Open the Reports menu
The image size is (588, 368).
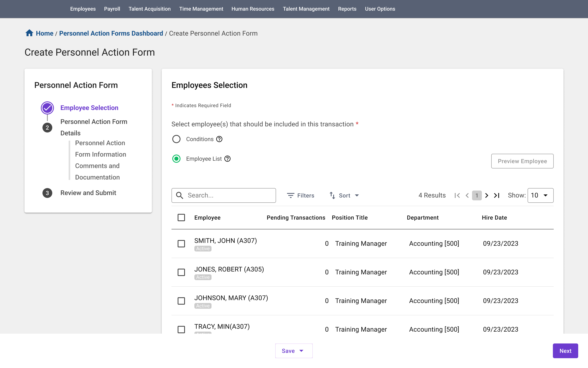[347, 9]
